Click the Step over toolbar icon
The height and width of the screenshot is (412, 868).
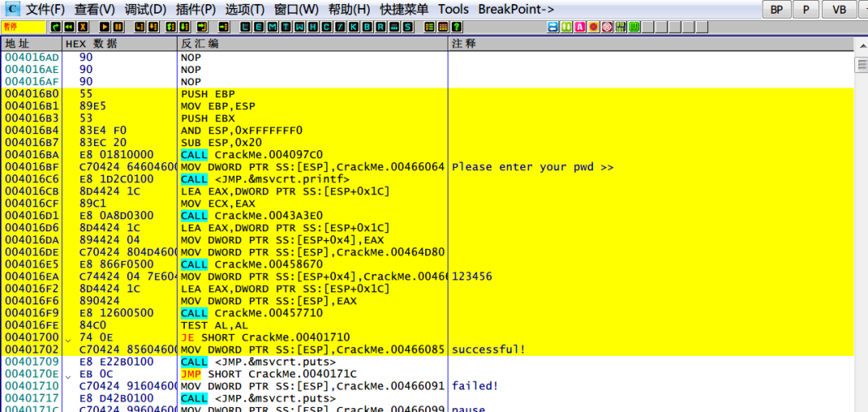click(153, 27)
